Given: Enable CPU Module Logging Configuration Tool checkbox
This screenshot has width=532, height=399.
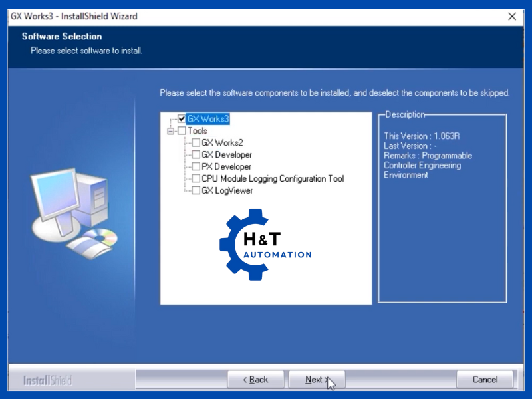Looking at the screenshot, I should click(196, 179).
